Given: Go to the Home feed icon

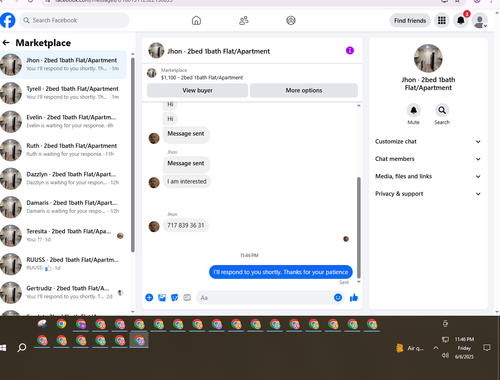Looking at the screenshot, I should click(x=196, y=21).
